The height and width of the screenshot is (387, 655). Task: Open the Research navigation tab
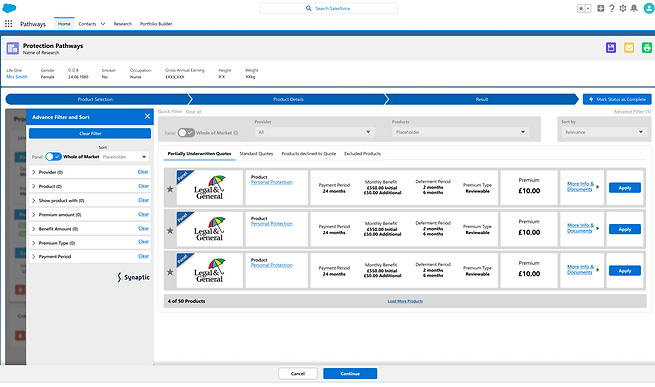pos(122,24)
